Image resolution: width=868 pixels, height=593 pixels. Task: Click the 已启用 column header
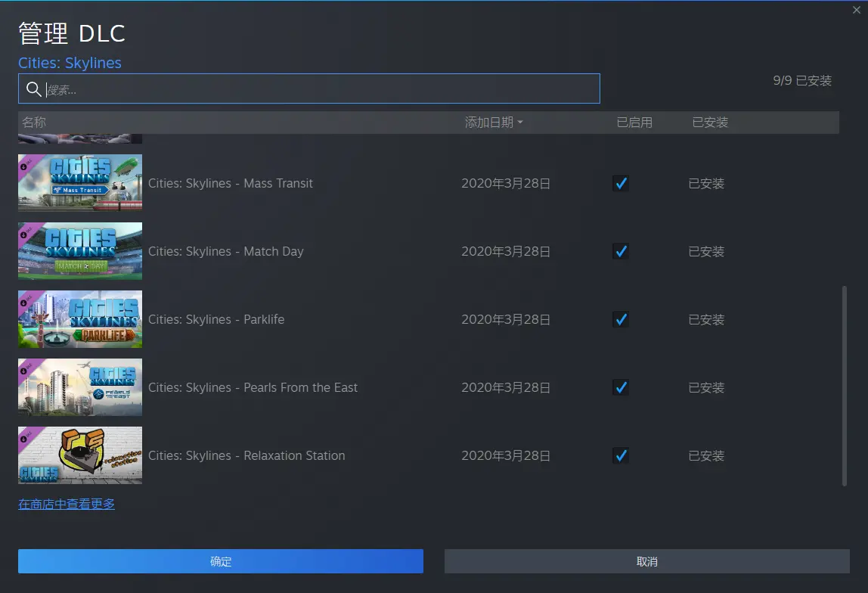point(634,123)
